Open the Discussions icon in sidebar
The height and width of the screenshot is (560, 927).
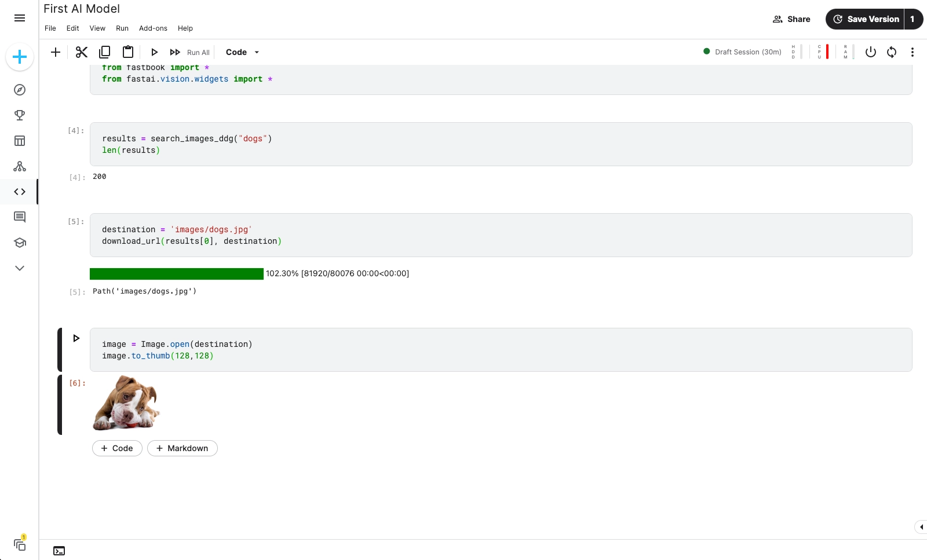(20, 217)
